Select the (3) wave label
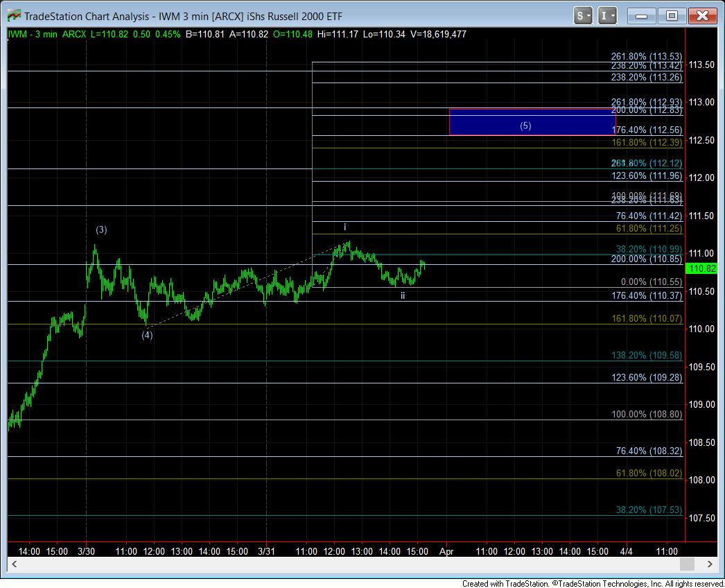The height and width of the screenshot is (588, 725). [101, 230]
